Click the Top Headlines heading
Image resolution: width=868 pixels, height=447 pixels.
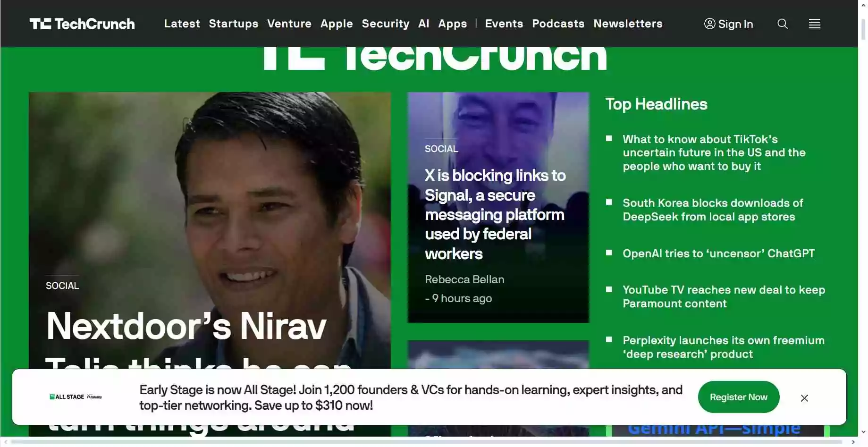pos(656,104)
